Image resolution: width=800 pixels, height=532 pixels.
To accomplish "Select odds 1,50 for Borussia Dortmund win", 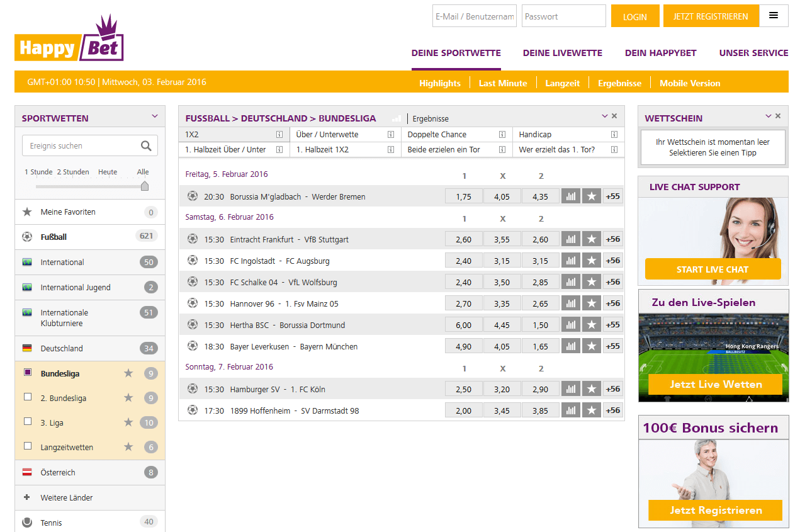I will click(540, 325).
